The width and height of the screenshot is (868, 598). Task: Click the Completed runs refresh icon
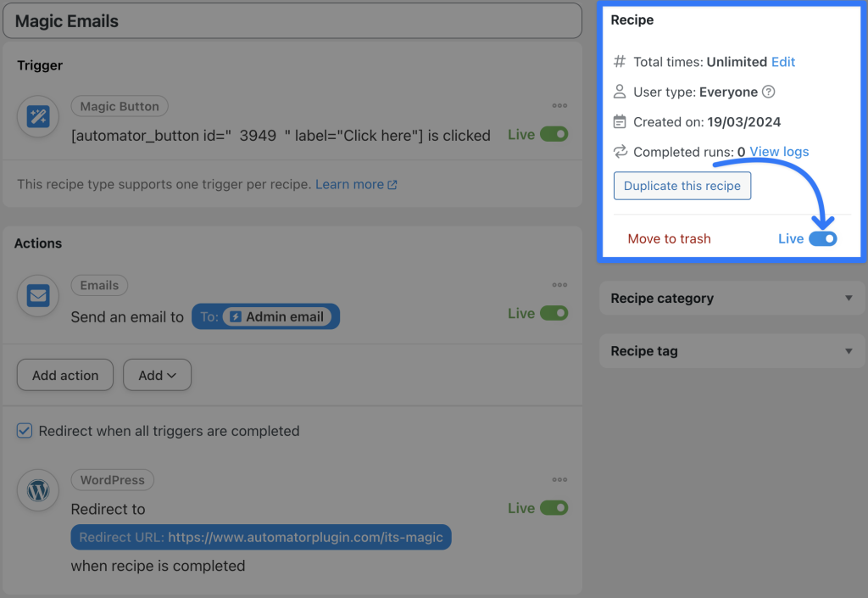coord(619,152)
